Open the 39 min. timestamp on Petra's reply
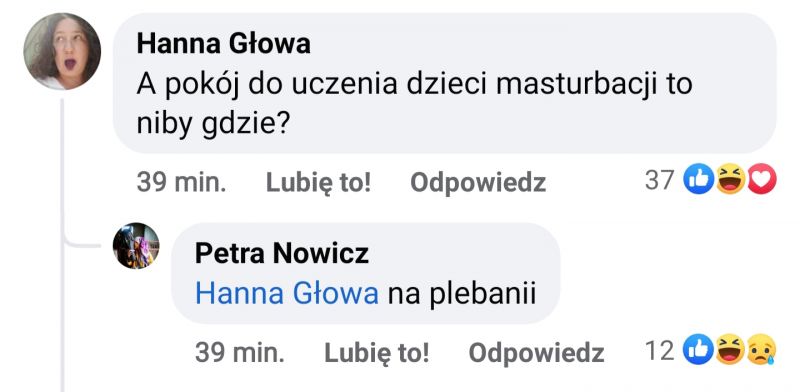 click(x=240, y=352)
